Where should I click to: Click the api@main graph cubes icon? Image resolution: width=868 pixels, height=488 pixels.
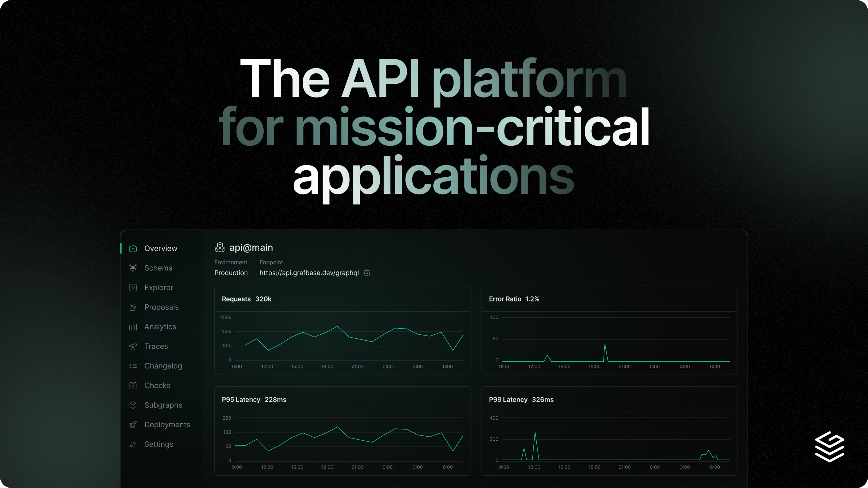pyautogui.click(x=220, y=248)
